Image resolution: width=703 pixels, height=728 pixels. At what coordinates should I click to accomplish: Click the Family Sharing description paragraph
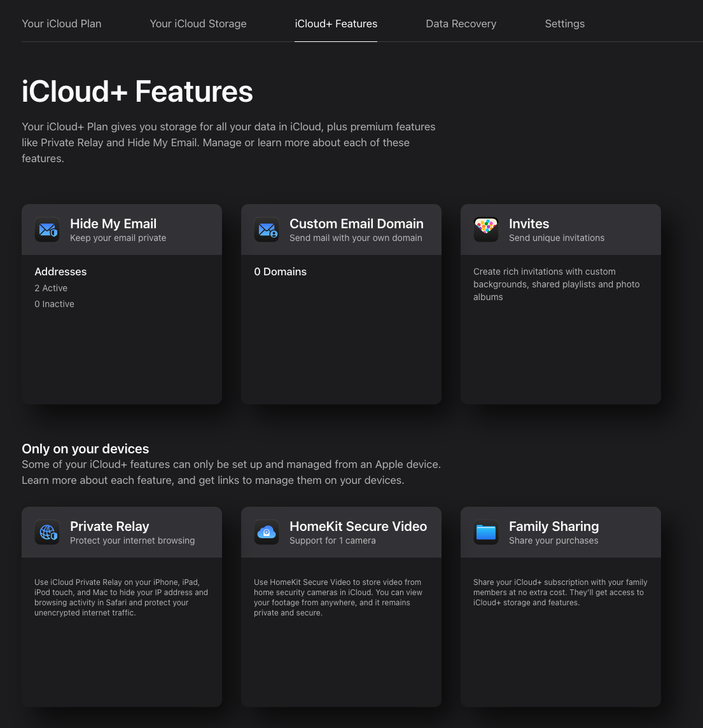click(560, 593)
